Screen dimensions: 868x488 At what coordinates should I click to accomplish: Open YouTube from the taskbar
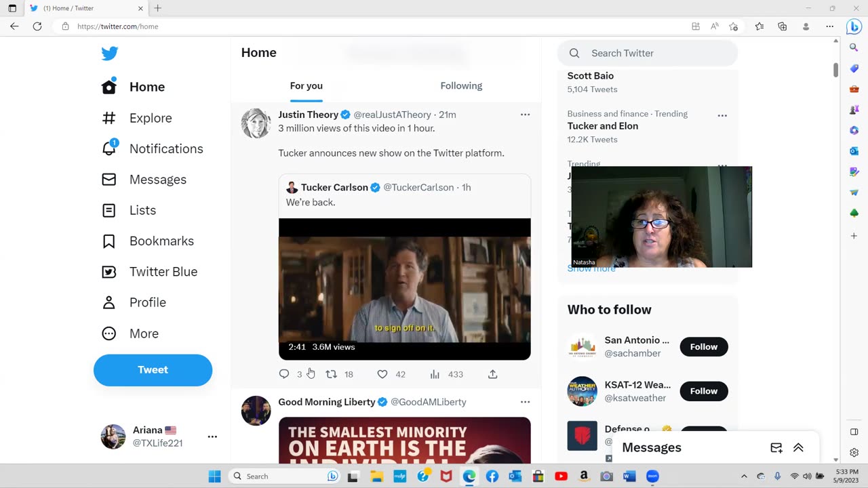pyautogui.click(x=561, y=476)
